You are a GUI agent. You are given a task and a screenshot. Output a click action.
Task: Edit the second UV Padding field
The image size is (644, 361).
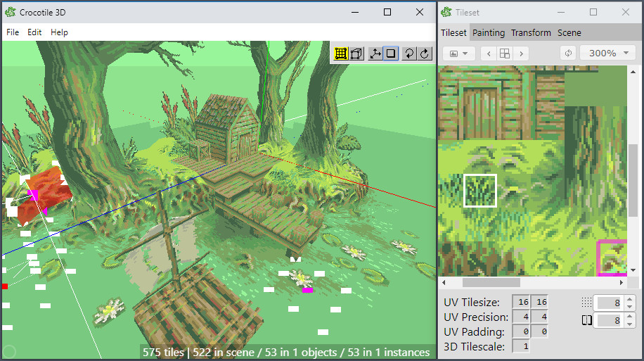(540, 331)
